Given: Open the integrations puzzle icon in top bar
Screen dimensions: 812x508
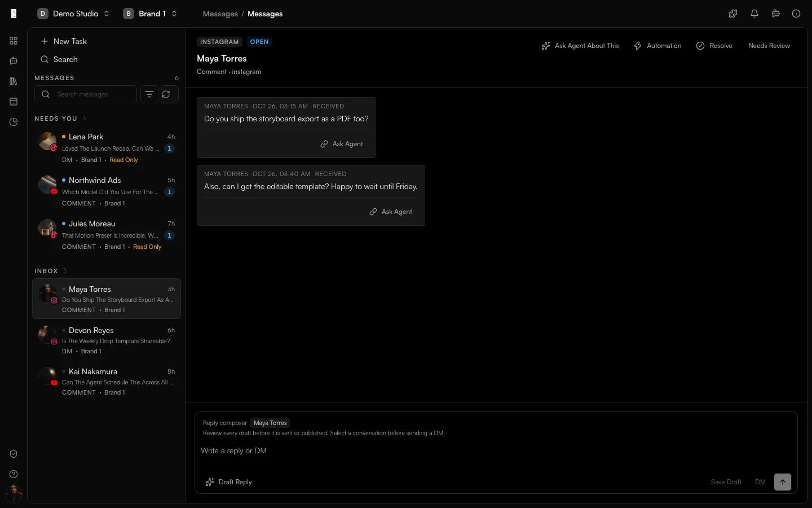Looking at the screenshot, I should (x=733, y=14).
